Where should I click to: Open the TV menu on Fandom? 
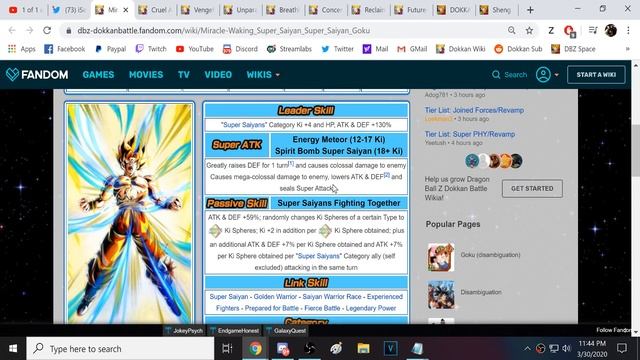tap(184, 75)
